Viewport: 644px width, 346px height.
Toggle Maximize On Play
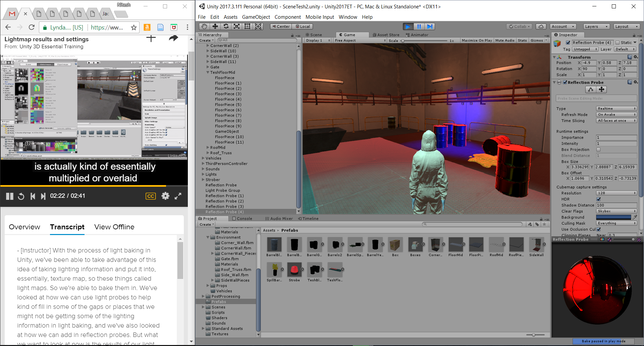click(477, 41)
